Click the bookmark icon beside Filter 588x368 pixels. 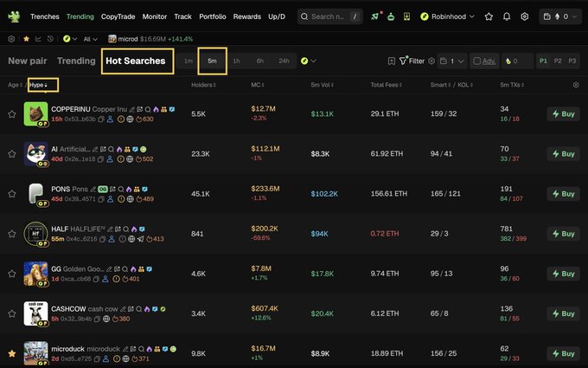click(391, 61)
